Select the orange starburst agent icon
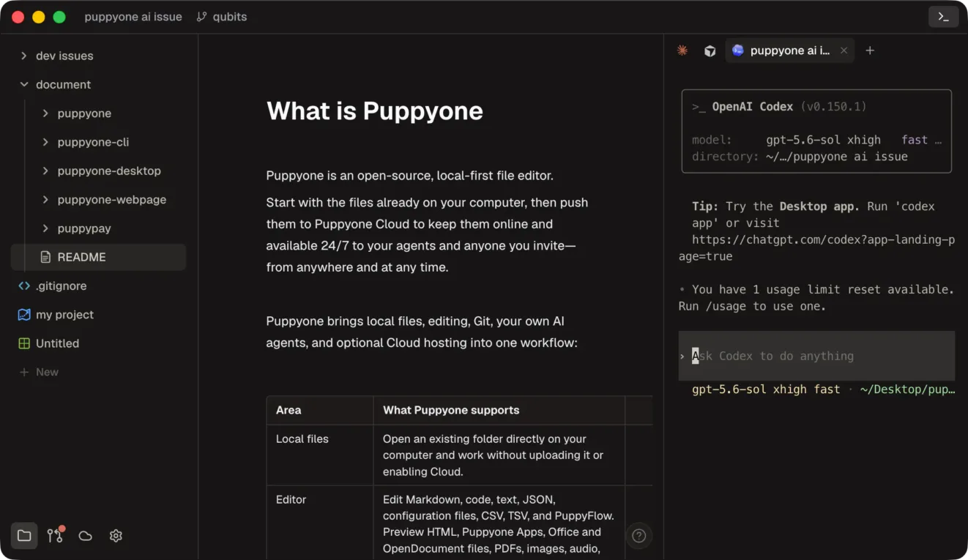The image size is (968, 560). point(682,51)
